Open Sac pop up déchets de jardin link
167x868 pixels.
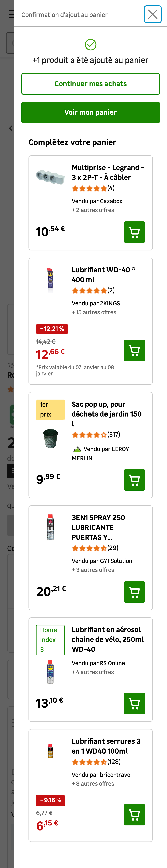tap(106, 414)
